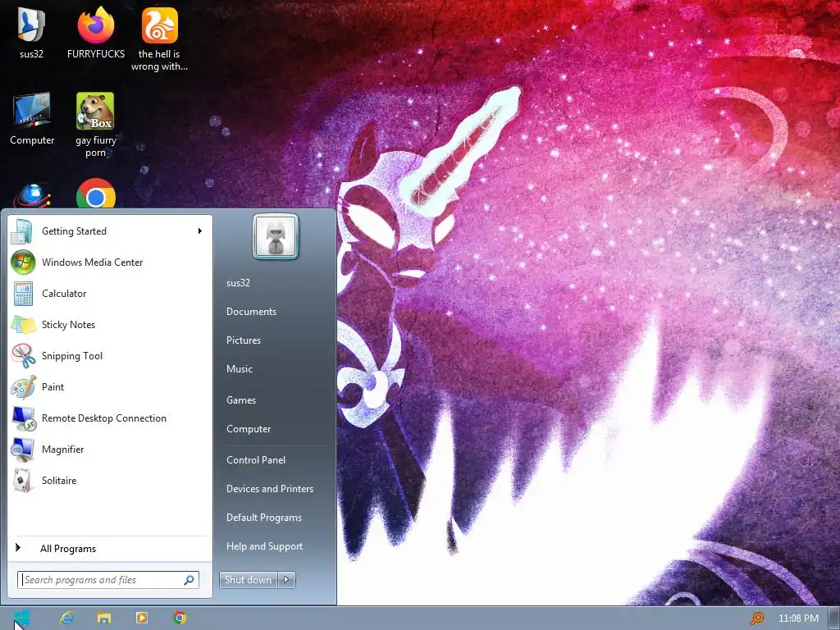The height and width of the screenshot is (630, 840).
Task: Select the Calculator label
Action: [64, 294]
